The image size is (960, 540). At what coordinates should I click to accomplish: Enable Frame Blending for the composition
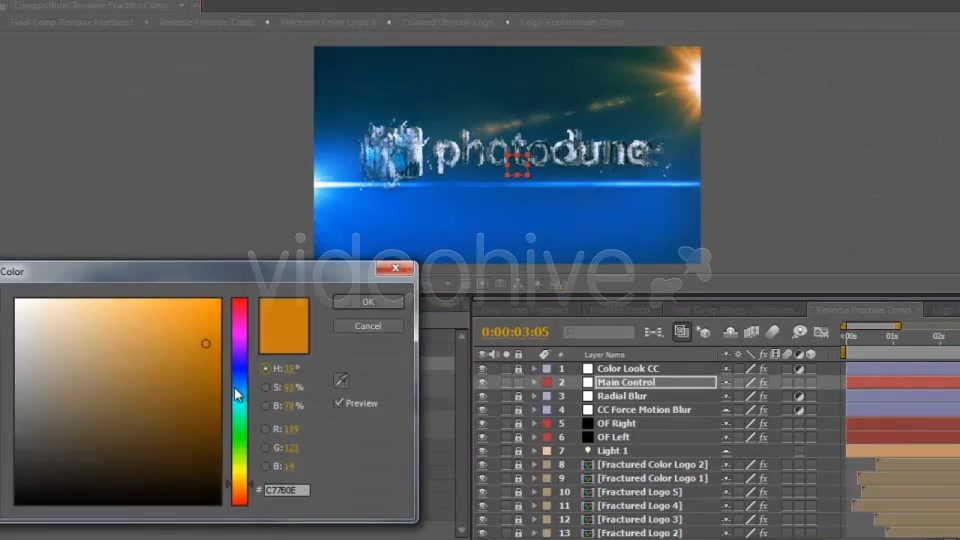click(751, 332)
